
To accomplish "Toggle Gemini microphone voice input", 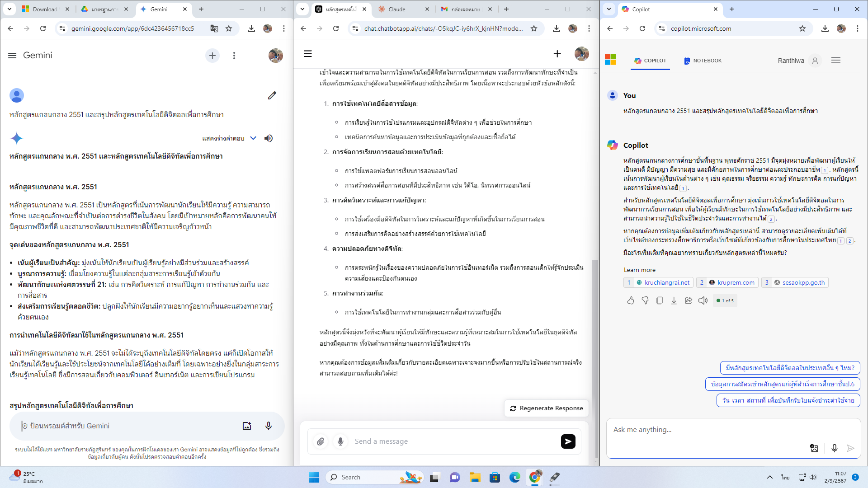I will 269,426.
